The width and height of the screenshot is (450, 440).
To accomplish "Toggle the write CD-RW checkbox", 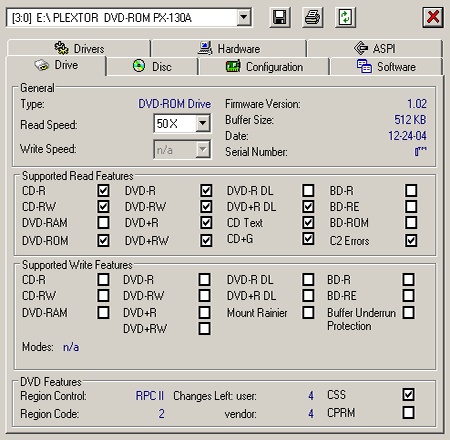I will coord(103,296).
